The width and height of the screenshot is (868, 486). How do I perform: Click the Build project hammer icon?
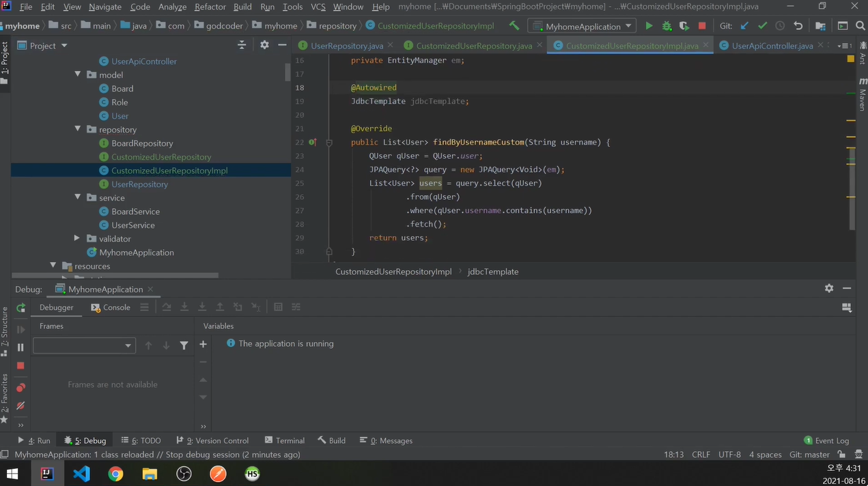tap(514, 26)
